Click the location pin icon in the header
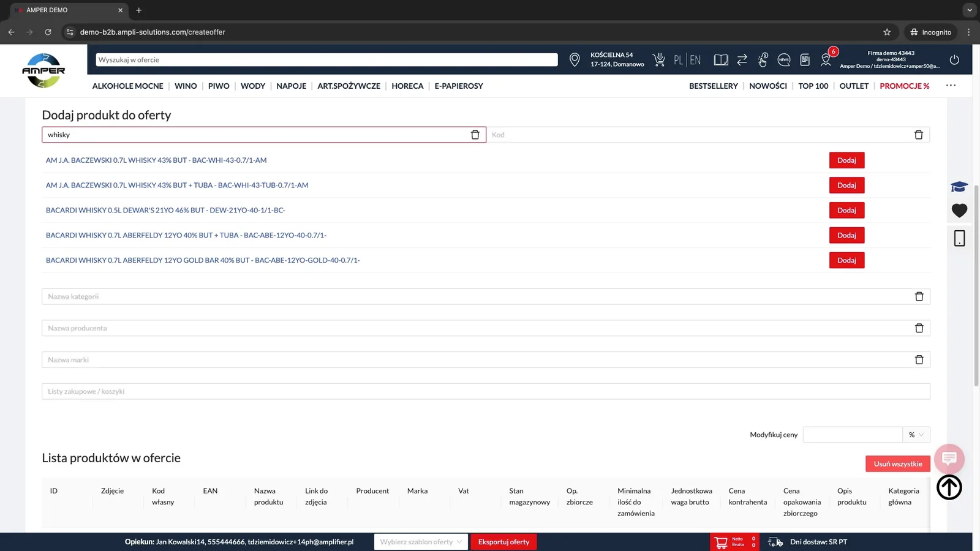980x551 pixels. tap(575, 59)
